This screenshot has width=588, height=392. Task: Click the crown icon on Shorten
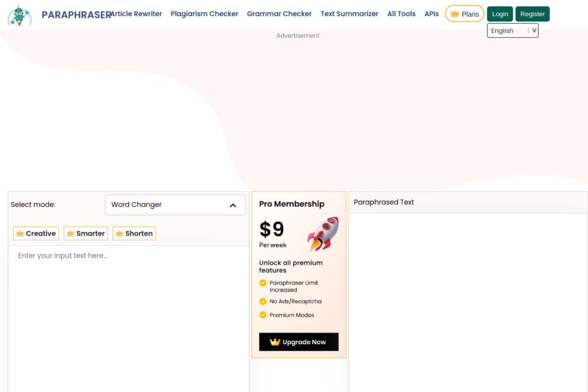[x=119, y=233]
